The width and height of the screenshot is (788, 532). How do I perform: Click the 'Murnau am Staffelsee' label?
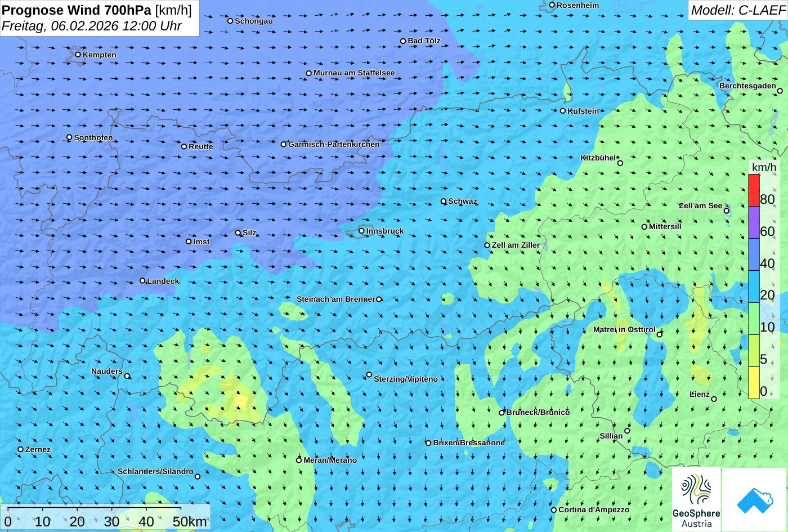[x=354, y=73]
